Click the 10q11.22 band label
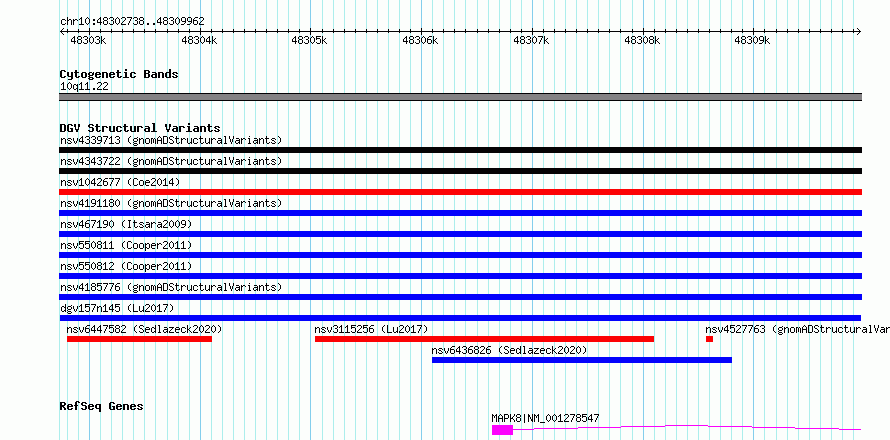The width and height of the screenshot is (890, 440). click(x=84, y=87)
